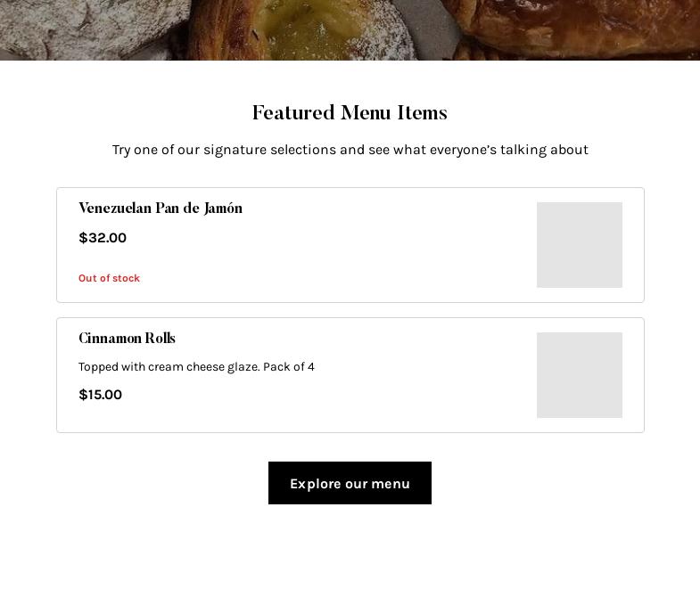This screenshot has height=589, width=700.
Task: Click the word "Jamón" in the first item
Action: point(223,209)
